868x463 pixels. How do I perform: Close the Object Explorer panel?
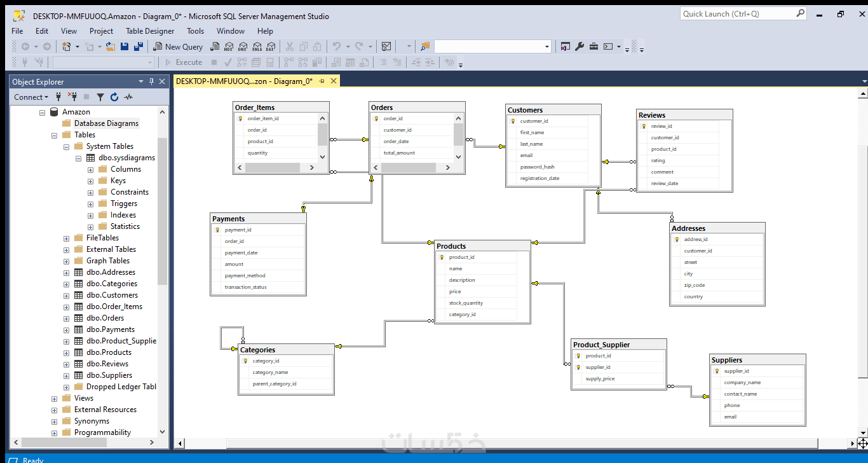click(162, 81)
